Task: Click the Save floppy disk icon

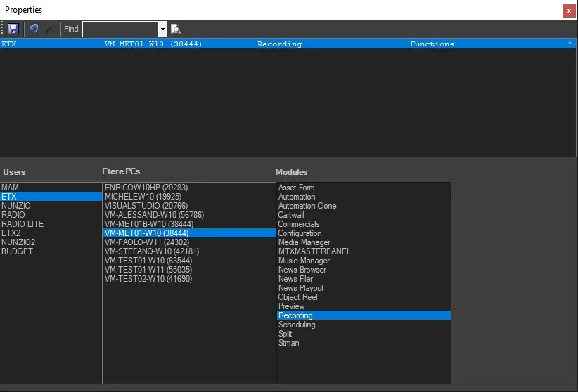Action: (x=13, y=29)
